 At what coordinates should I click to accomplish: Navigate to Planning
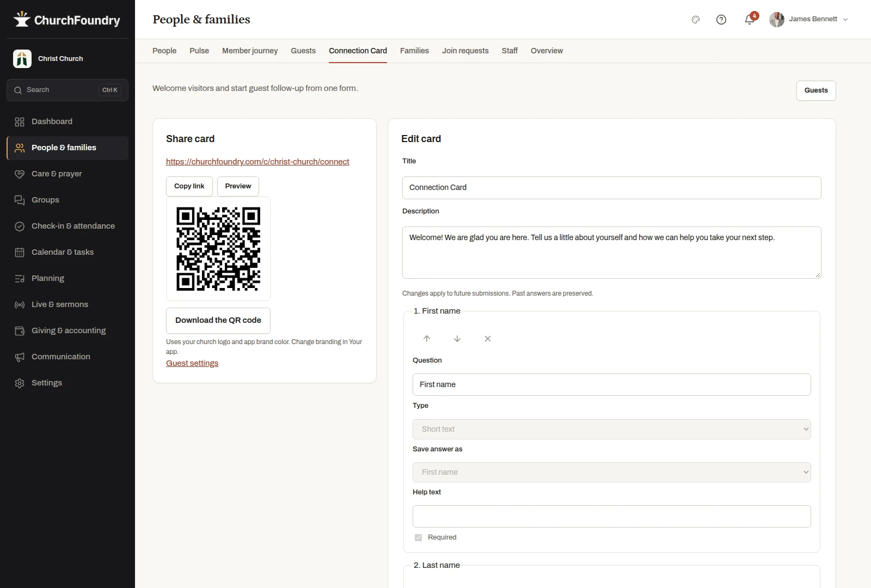[68, 278]
